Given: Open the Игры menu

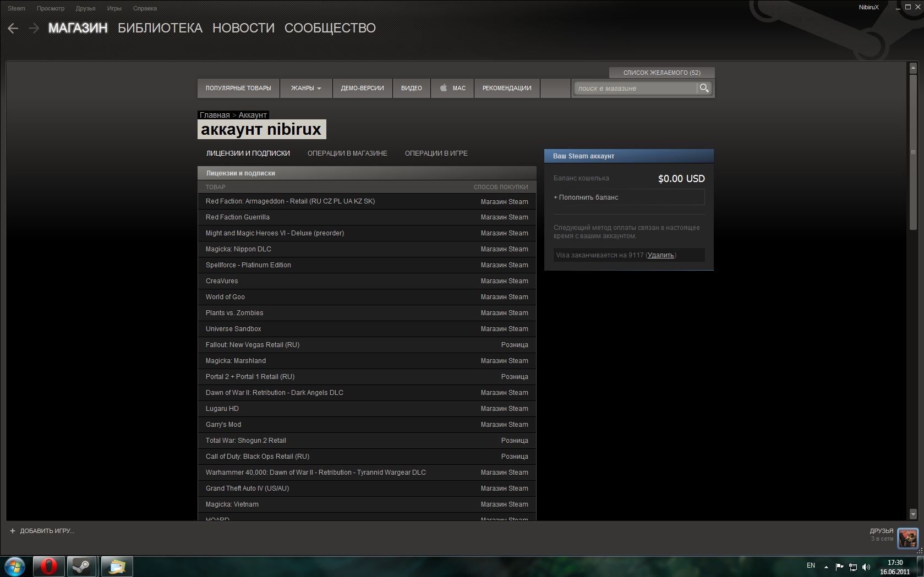Looking at the screenshot, I should pyautogui.click(x=114, y=8).
